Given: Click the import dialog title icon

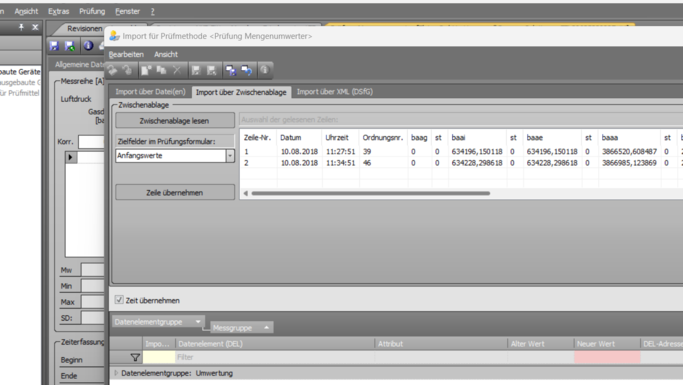Looking at the screenshot, I should [x=114, y=36].
